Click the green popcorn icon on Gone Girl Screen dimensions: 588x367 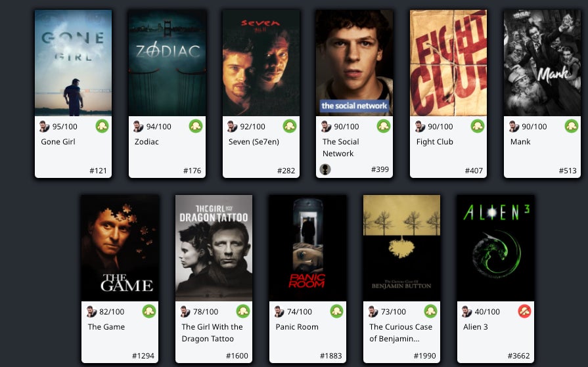click(102, 126)
